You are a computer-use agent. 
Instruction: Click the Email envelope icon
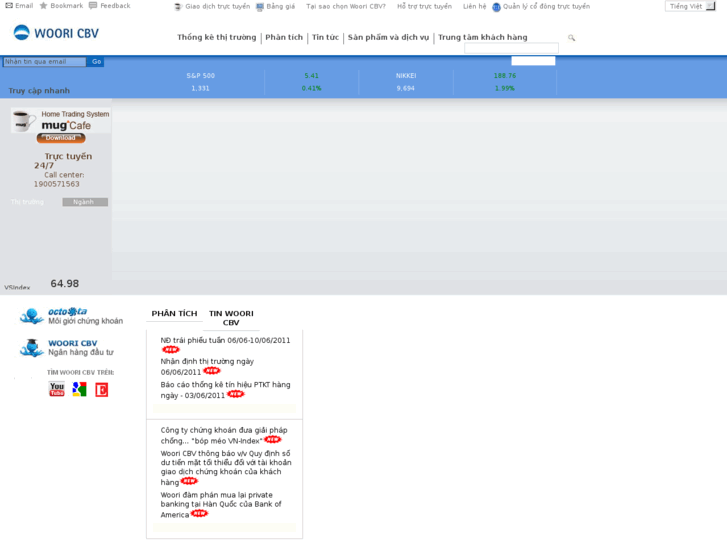pos(9,6)
